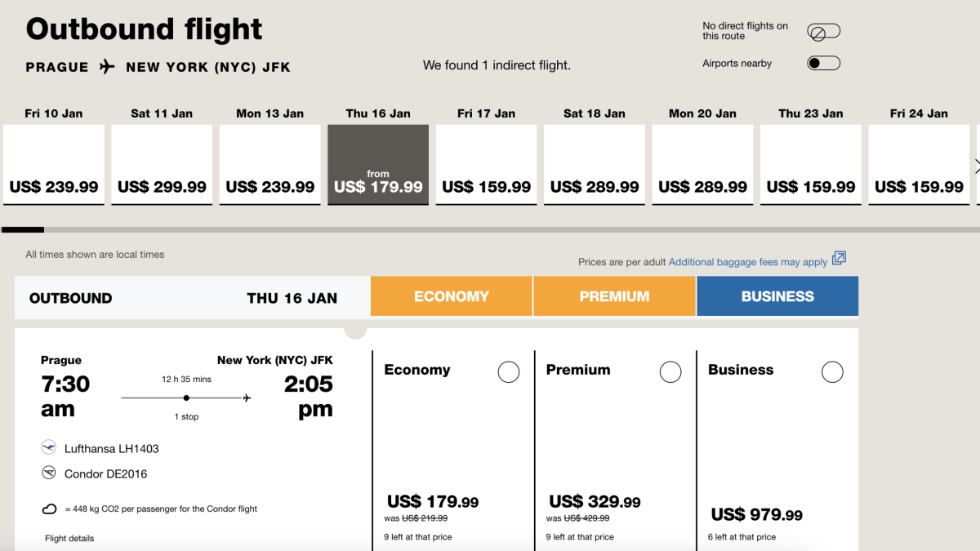980x551 pixels.
Task: Click the date carousel horizontal scrollbar
Action: pos(490,230)
